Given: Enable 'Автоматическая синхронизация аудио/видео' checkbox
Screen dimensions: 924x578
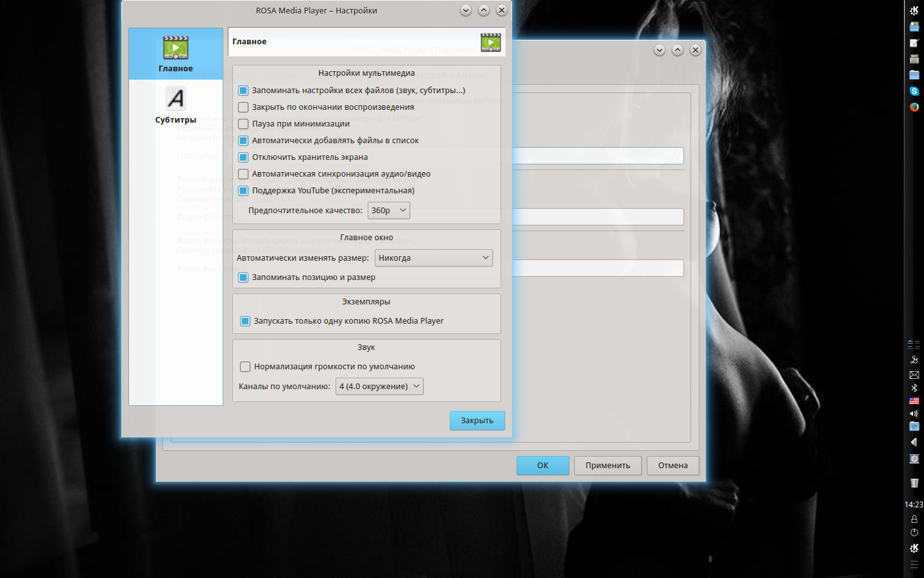Looking at the screenshot, I should (243, 174).
